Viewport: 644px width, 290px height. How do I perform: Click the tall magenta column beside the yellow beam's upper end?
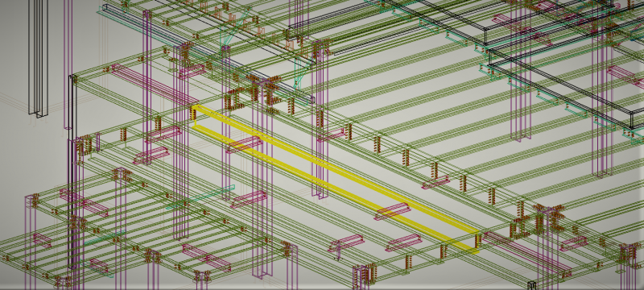click(180, 142)
